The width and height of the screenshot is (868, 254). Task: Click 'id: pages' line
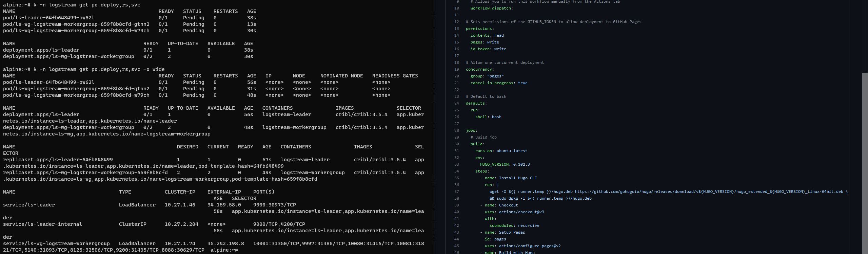(x=495, y=239)
